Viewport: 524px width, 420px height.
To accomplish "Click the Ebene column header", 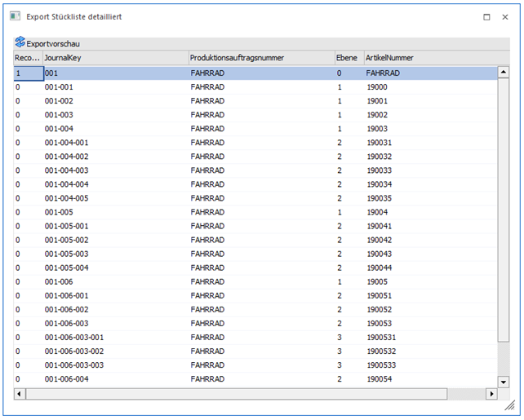I will (347, 58).
